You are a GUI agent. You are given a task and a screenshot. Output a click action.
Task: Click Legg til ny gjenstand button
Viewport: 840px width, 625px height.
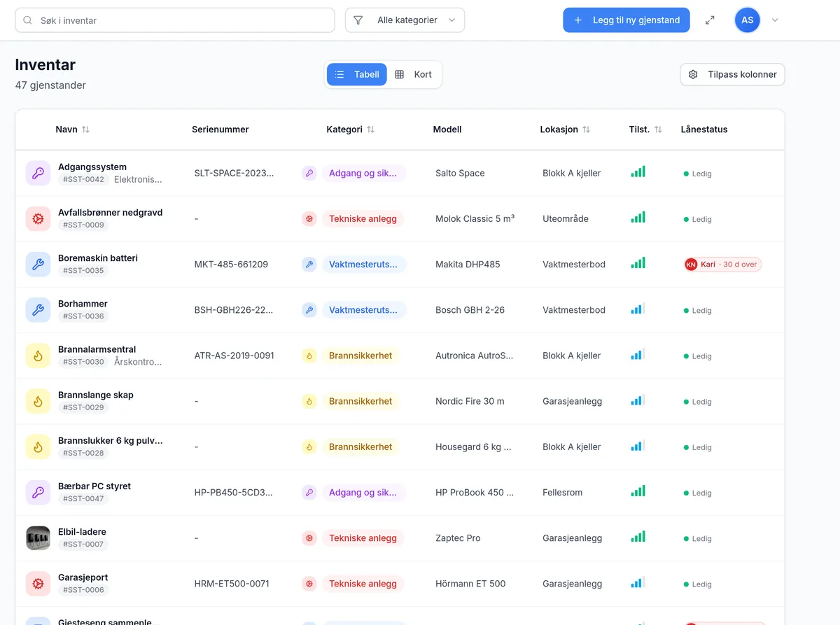click(626, 20)
